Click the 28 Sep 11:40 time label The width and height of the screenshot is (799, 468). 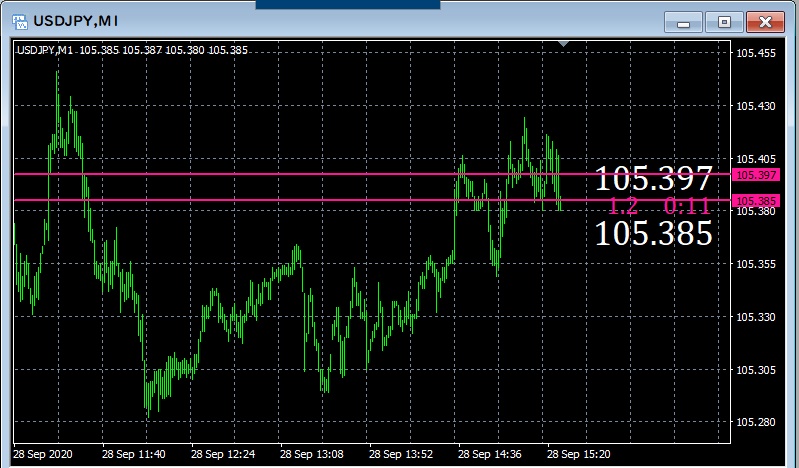(134, 454)
